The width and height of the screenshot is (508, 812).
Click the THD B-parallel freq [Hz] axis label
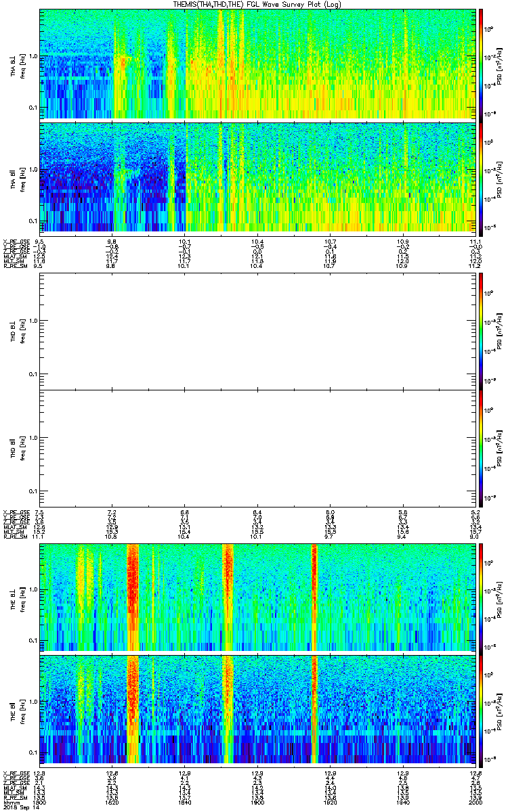[22, 448]
